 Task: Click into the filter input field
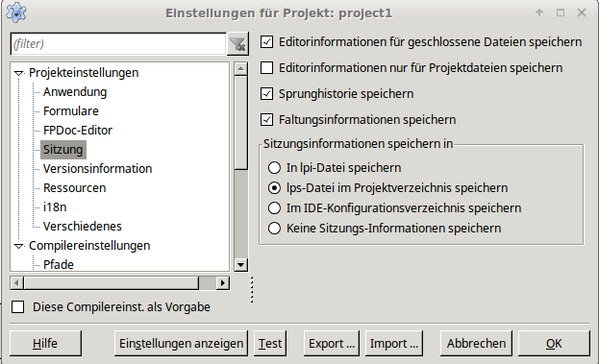(x=118, y=44)
